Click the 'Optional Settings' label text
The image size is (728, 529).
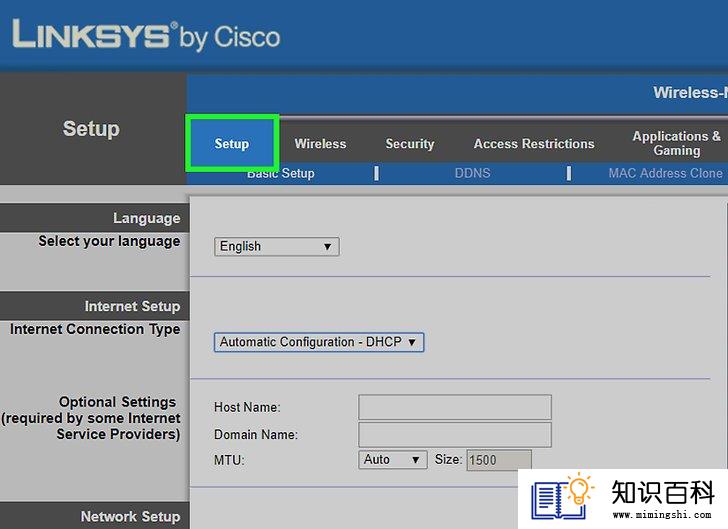pyautogui.click(x=117, y=402)
